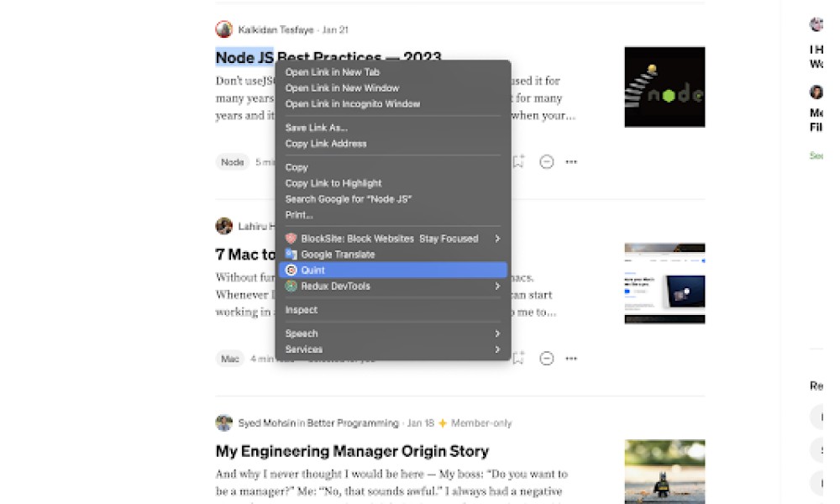Click the Redux DevTools icon

(291, 286)
